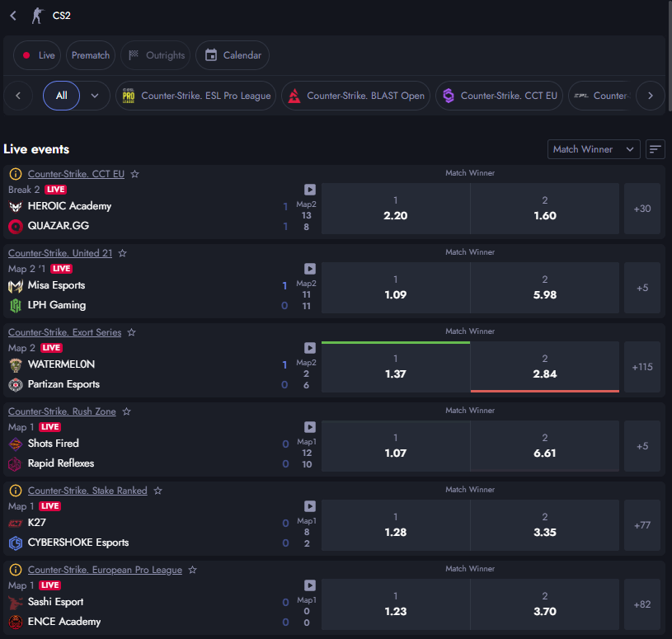Image resolution: width=672 pixels, height=639 pixels.
Task: Bet on QUAZAR.GG at odds 1.60
Action: 544,209
